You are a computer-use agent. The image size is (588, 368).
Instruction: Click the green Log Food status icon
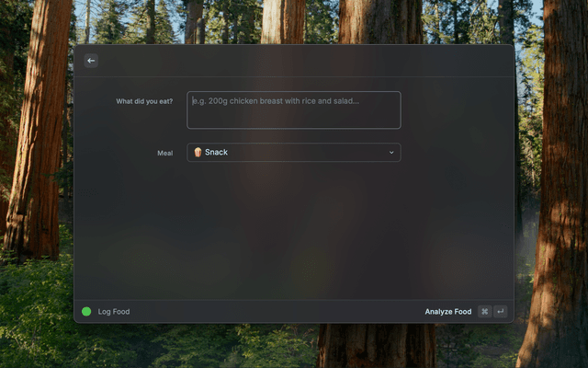(x=86, y=311)
